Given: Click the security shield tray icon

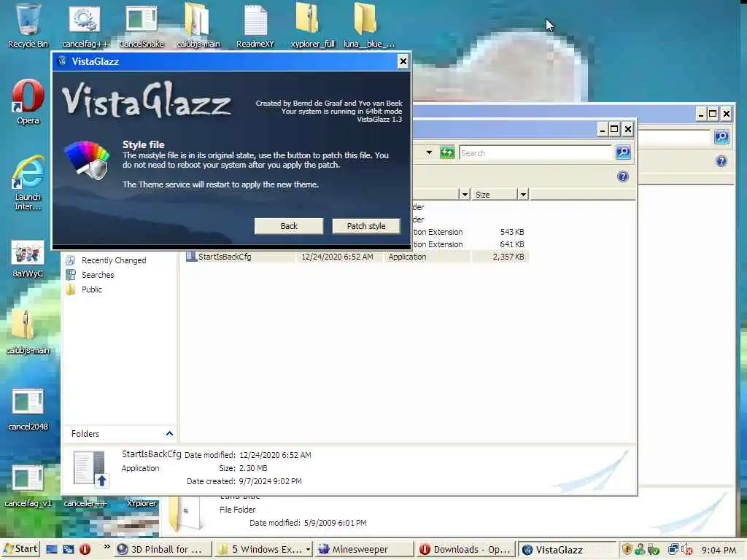Looking at the screenshot, I should tap(627, 550).
